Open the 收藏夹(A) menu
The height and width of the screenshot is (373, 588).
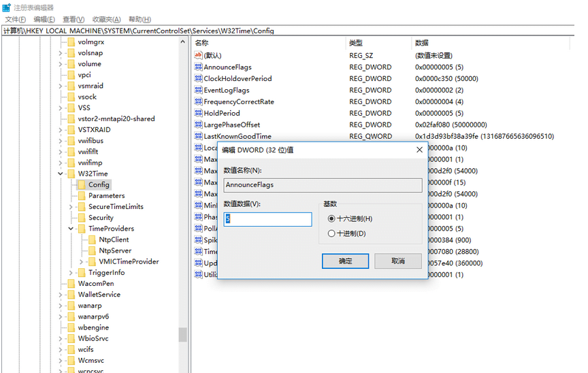[x=106, y=20]
